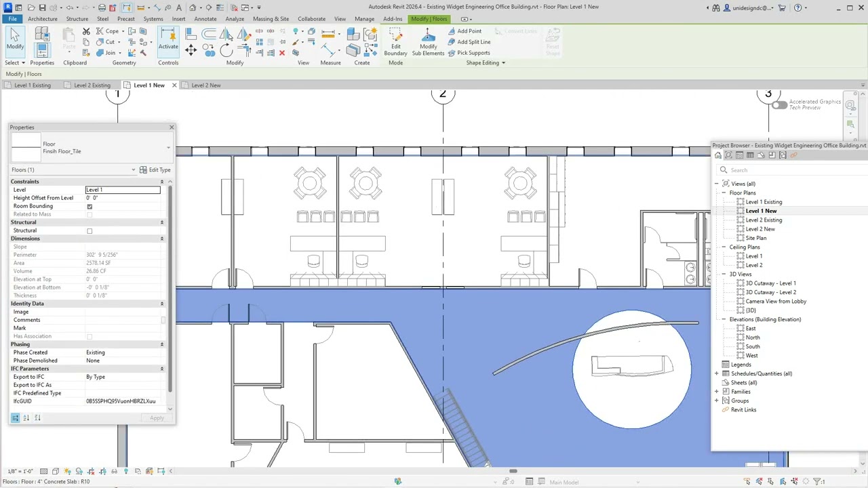Click the Demolish hammer icon
868x488 pixels.
coord(142,53)
